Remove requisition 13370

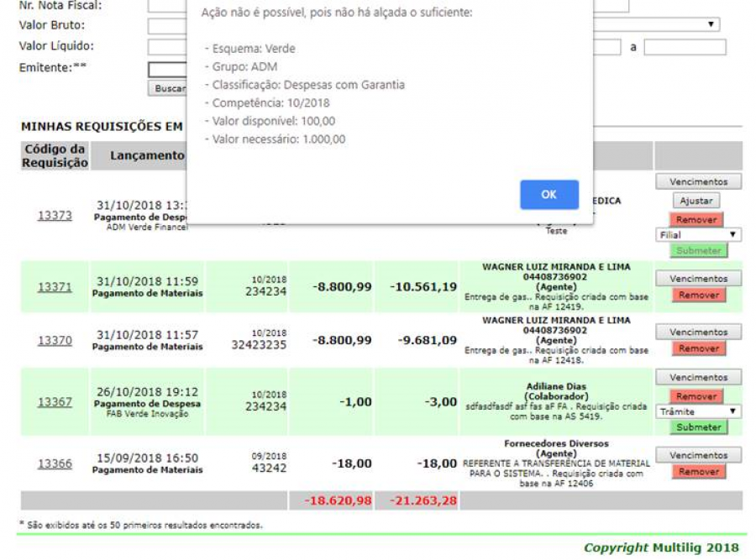pyautogui.click(x=698, y=348)
